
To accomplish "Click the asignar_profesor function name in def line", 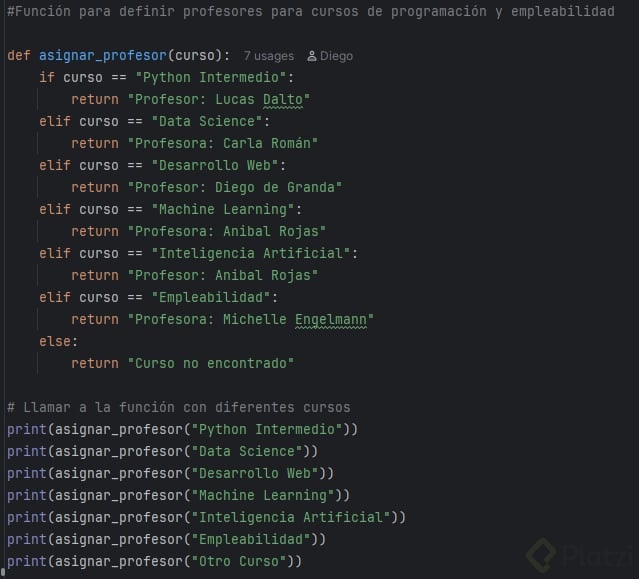I will (x=103, y=55).
